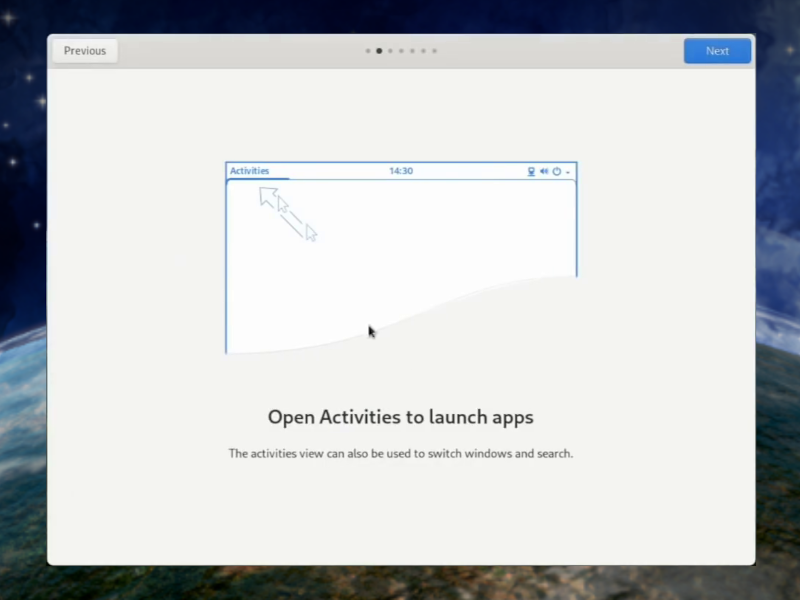The width and height of the screenshot is (800, 600).
Task: Expand the system menu caret in the mock panel
Action: pyautogui.click(x=566, y=172)
